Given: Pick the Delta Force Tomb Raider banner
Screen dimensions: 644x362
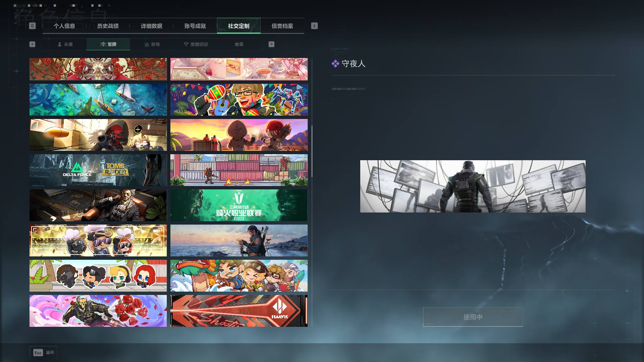Looking at the screenshot, I should [98, 170].
